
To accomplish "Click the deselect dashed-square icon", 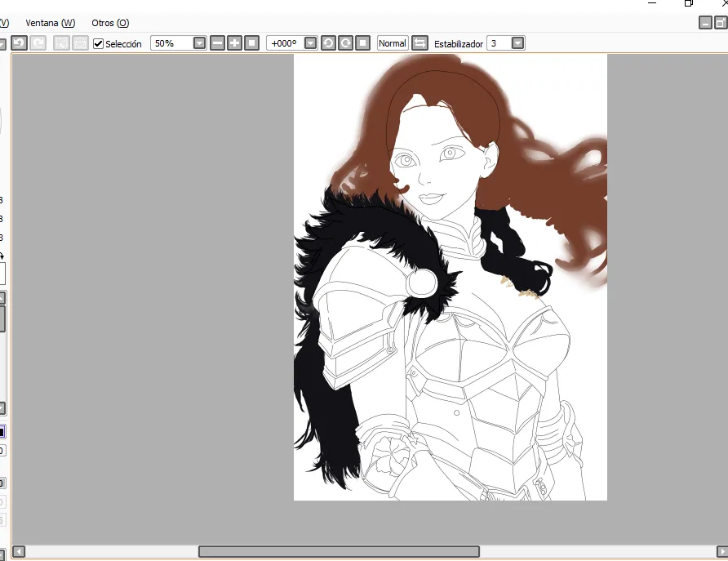I will 61,43.
